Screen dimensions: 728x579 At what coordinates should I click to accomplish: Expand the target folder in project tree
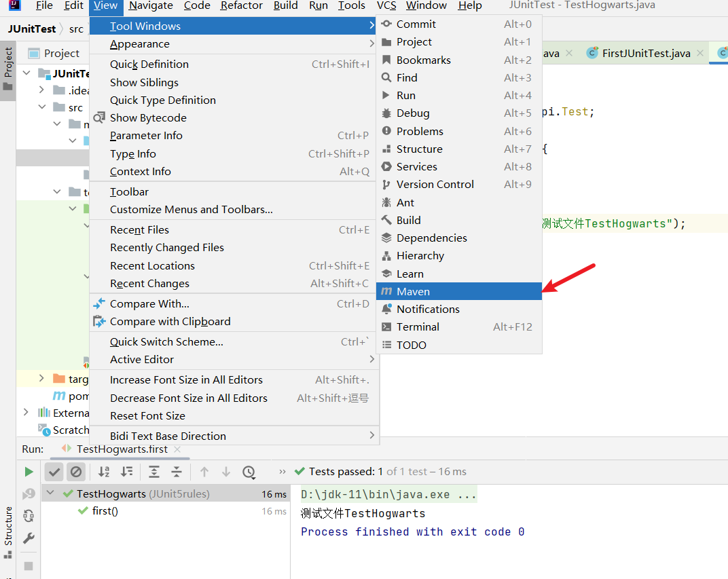(41, 379)
